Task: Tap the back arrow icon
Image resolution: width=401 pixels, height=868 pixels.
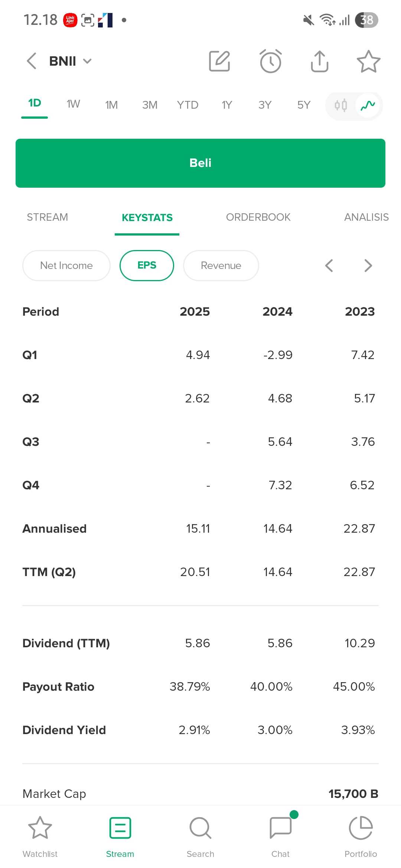Action: tap(32, 61)
